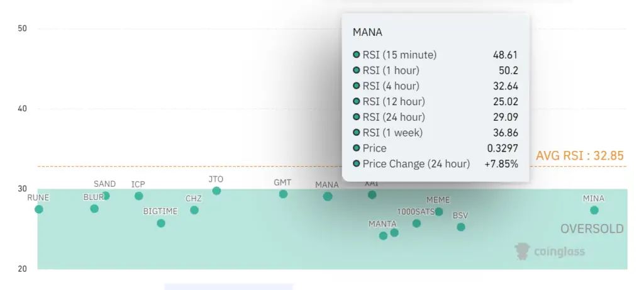
Task: Click the Price Change (24 hour) tooltip row
Action: pyautogui.click(x=436, y=164)
